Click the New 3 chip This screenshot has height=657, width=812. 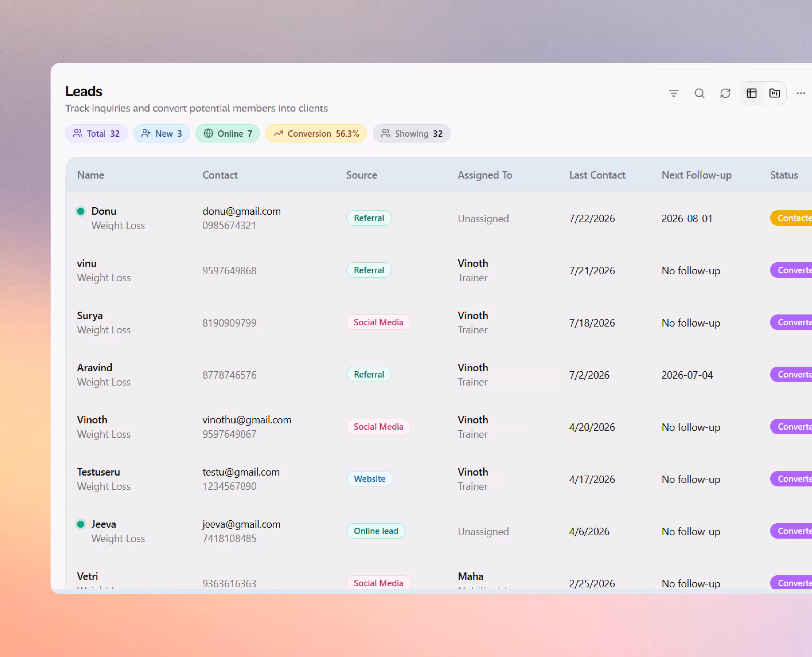[x=161, y=134]
